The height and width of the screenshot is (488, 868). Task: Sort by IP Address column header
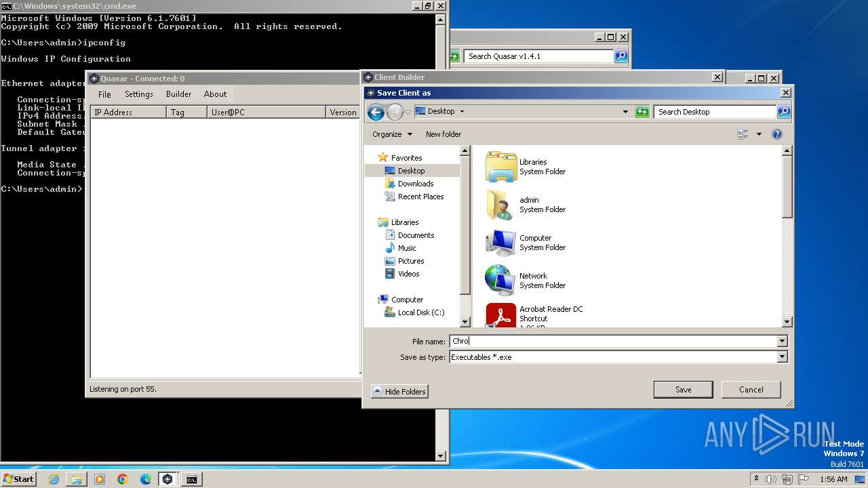128,113
